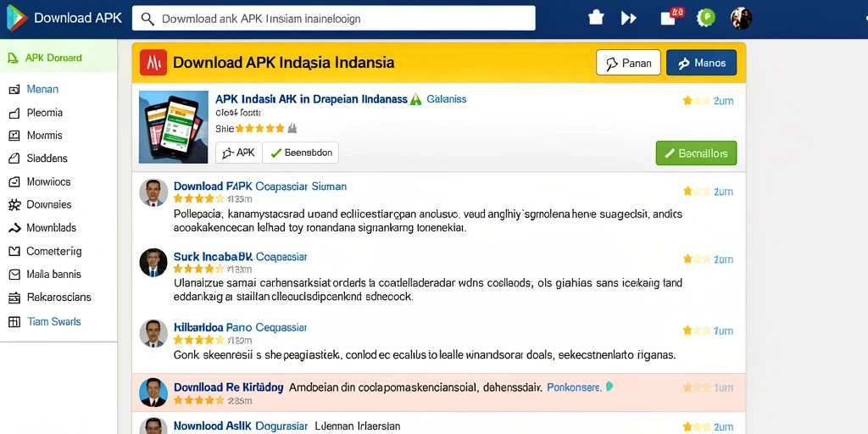Open the Download FAPK Ccapasciar Siuman title
Image resolution: width=868 pixels, height=434 pixels.
tap(260, 186)
